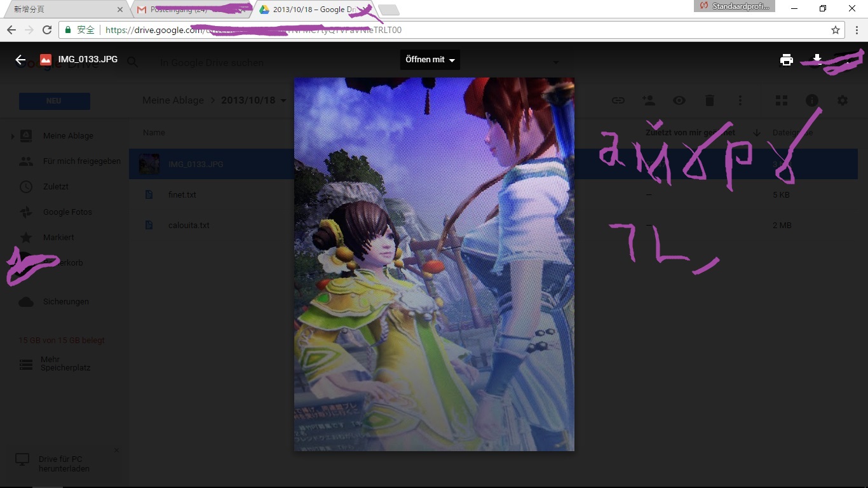The image size is (868, 488).
Task: Click the eye preview icon
Action: (679, 100)
